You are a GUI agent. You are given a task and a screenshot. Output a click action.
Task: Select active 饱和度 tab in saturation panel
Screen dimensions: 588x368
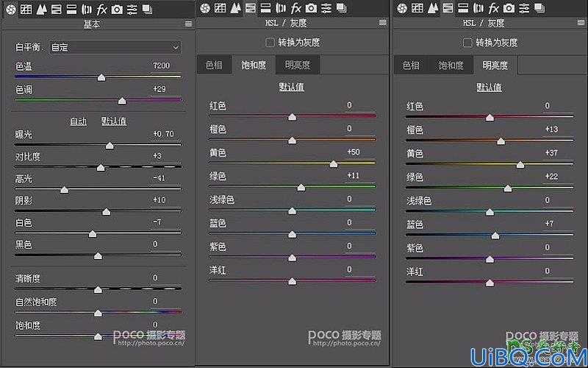point(254,65)
